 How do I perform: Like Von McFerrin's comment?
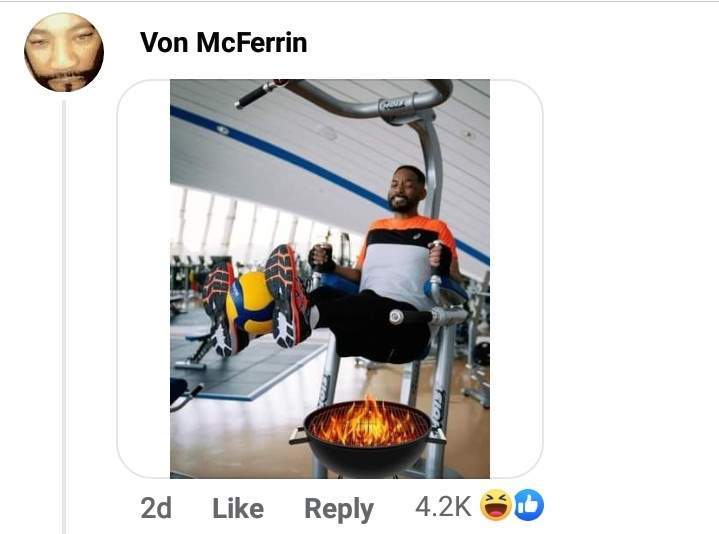click(238, 508)
